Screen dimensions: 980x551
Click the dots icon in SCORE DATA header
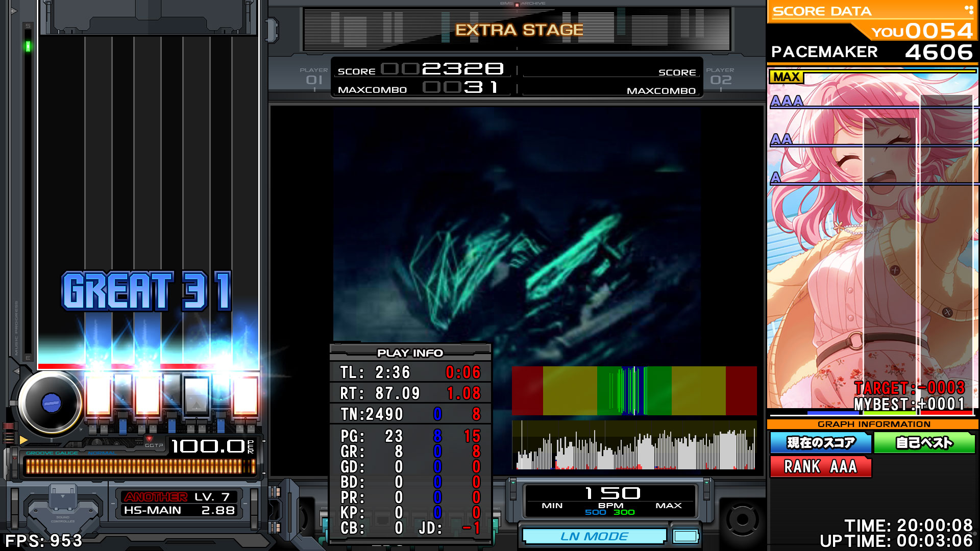[x=968, y=9]
